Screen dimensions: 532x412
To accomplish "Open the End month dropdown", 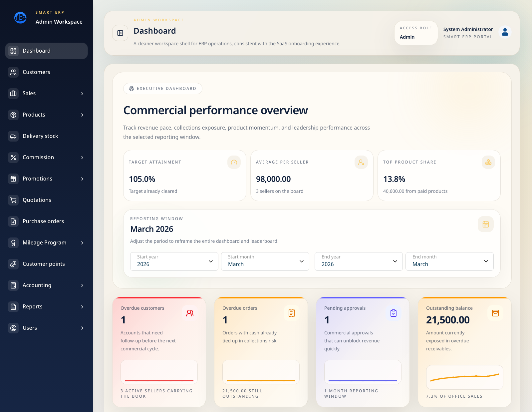I will [x=449, y=261].
